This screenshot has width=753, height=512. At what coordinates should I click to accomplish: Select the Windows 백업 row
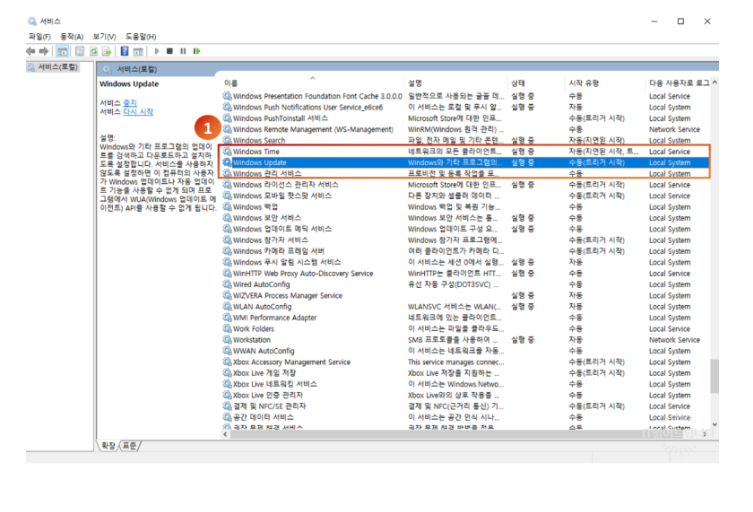coord(465,207)
